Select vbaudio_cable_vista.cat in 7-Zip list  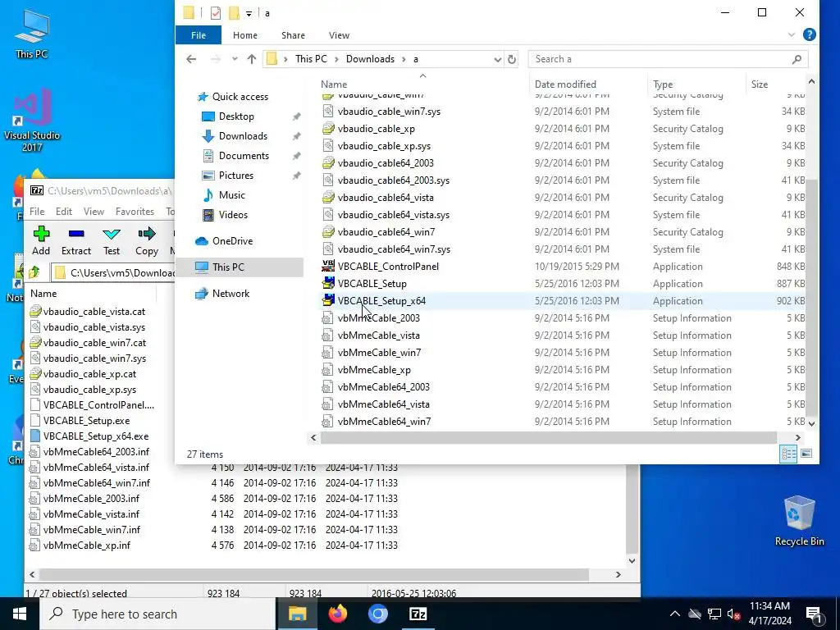point(94,312)
